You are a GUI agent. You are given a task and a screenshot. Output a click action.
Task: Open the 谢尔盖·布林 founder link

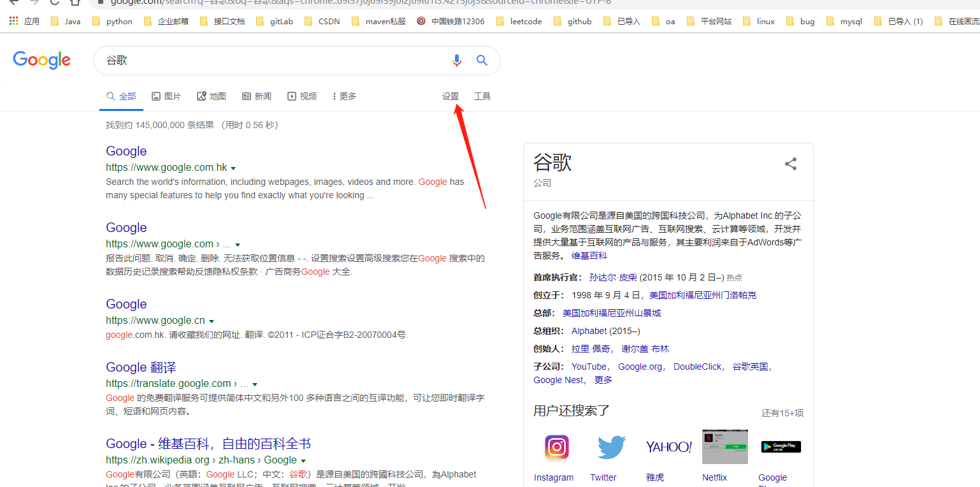(645, 349)
